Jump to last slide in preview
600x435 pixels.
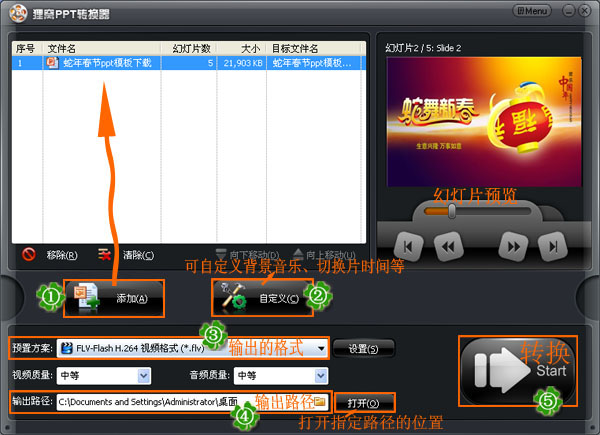click(552, 247)
